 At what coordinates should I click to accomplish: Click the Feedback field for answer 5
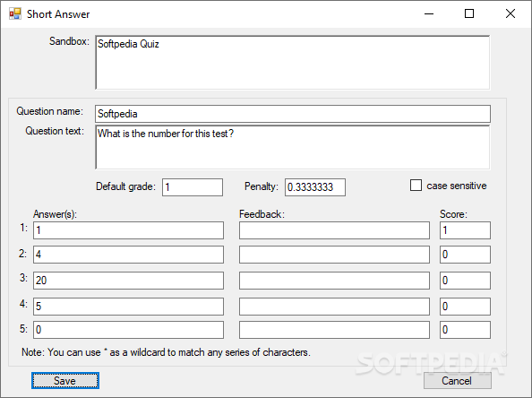pyautogui.click(x=334, y=330)
